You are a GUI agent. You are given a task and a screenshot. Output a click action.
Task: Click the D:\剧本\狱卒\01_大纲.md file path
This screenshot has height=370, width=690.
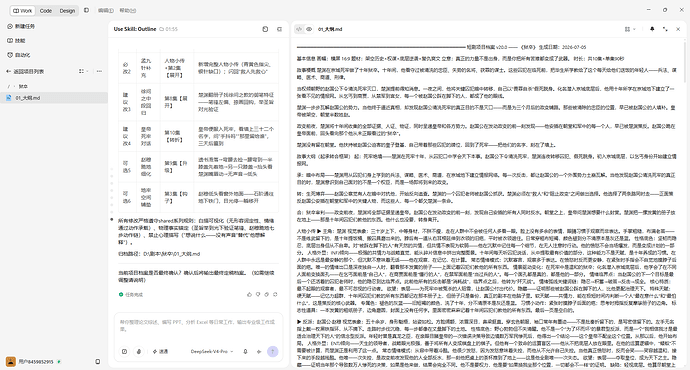click(172, 254)
